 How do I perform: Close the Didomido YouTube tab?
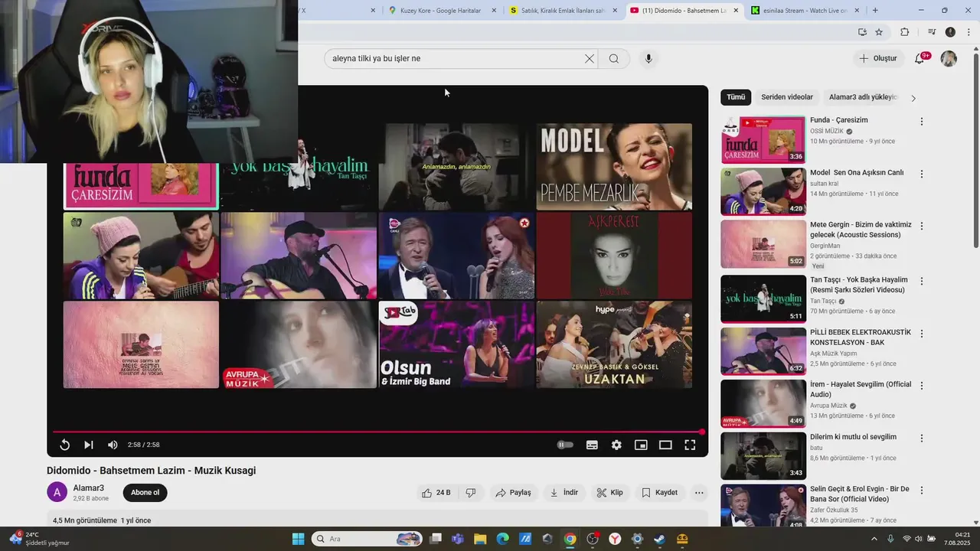click(x=737, y=11)
